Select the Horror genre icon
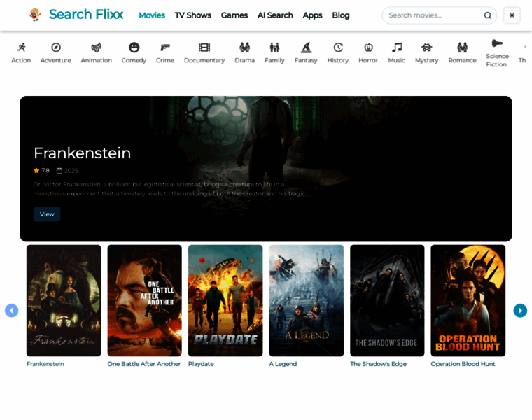Image resolution: width=532 pixels, height=420 pixels. [x=368, y=48]
